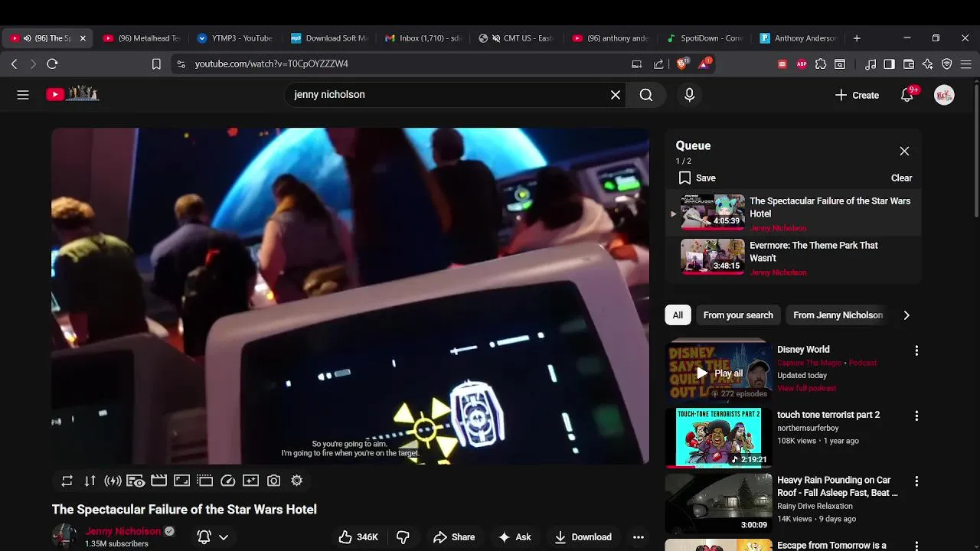Screen dimensions: 980x551
Task: Switch to Metalhead browser tab
Action: pyautogui.click(x=142, y=37)
